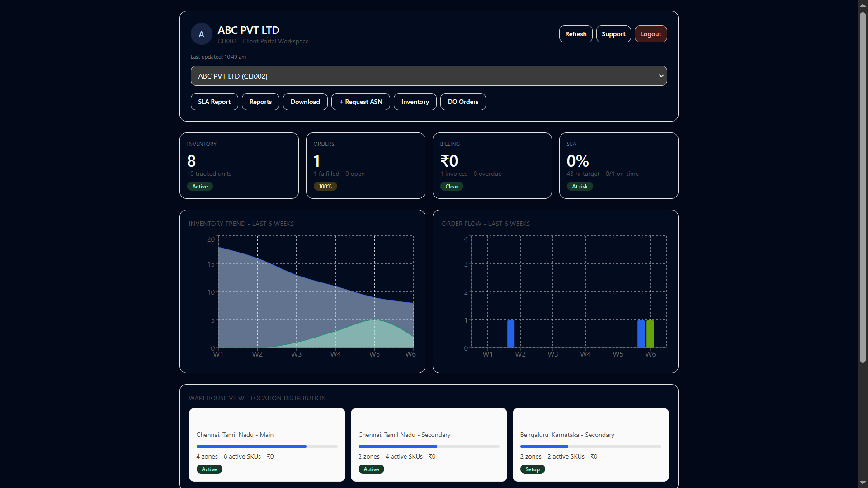The height and width of the screenshot is (488, 868).
Task: Click '4 zones - 8 active SKUs - ₹0' text
Action: pyautogui.click(x=235, y=456)
